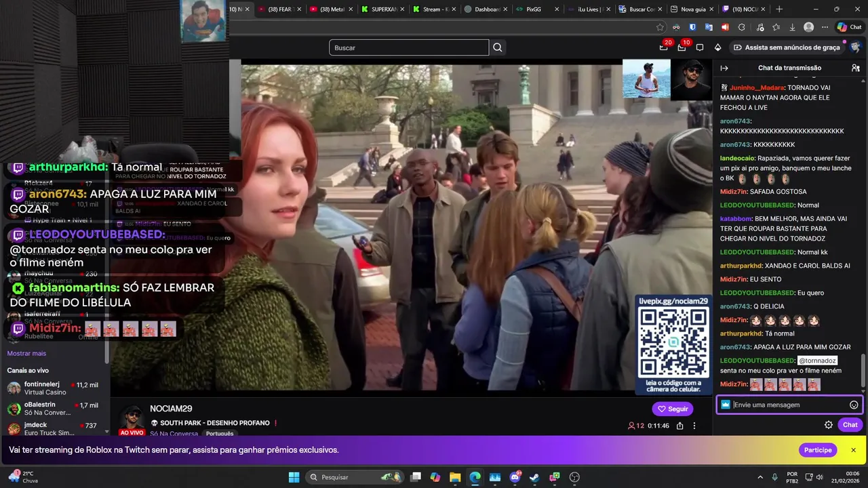Open weather widget 21°C Chuva

pos(23,477)
